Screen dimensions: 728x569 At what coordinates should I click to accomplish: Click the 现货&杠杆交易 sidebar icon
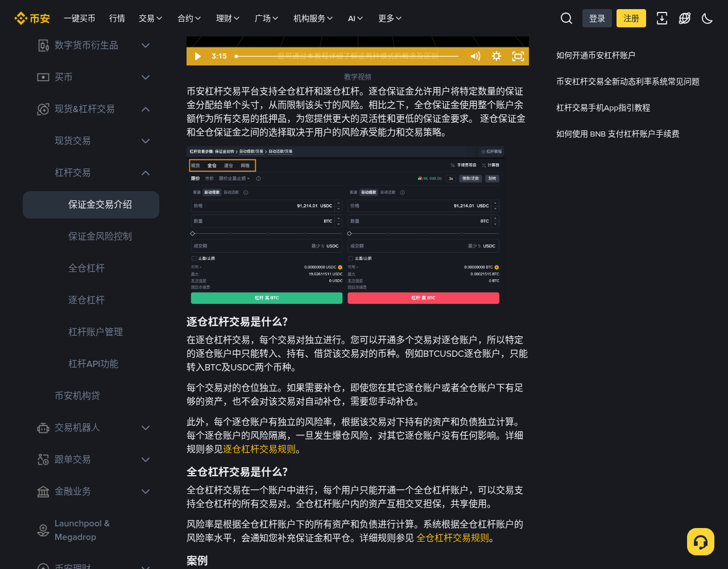click(x=43, y=109)
